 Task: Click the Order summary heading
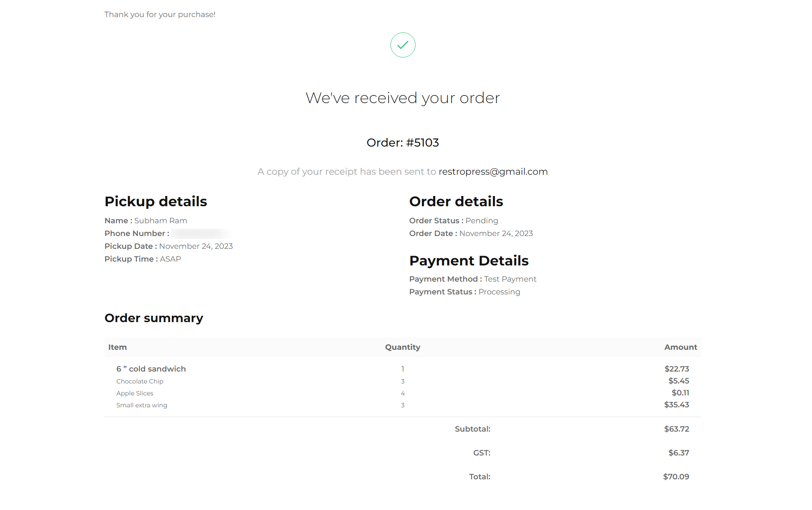[x=153, y=318]
